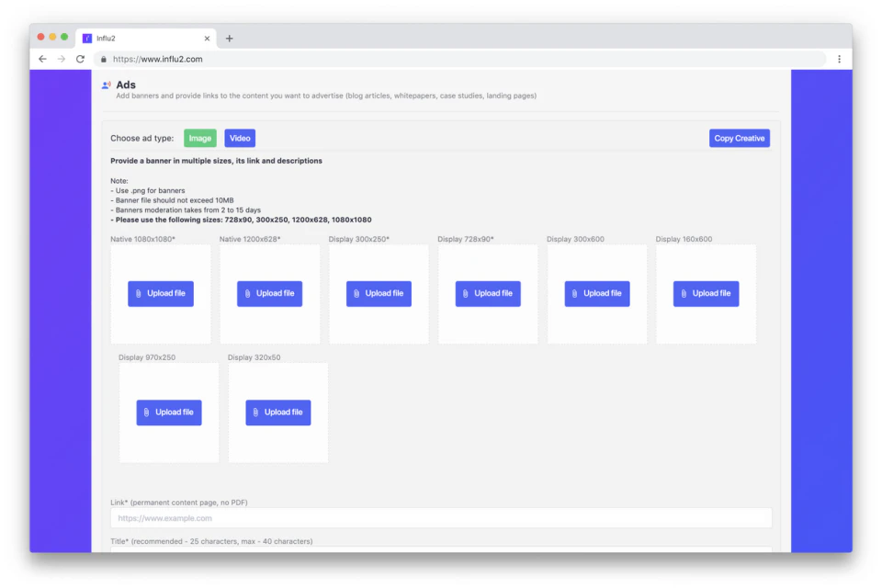Upload file for the Display 300x250 banner

379,293
